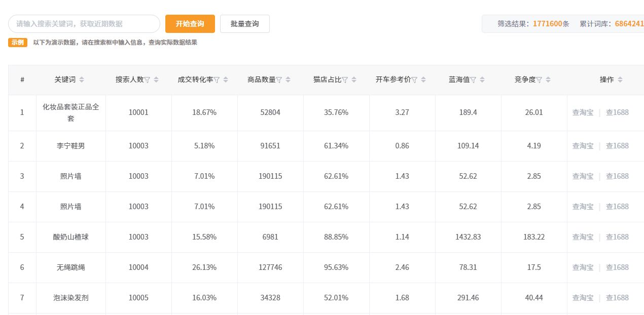Open the 开车参考价 filter funnel icon
Viewport: 644px width, 315px height.
click(x=414, y=80)
